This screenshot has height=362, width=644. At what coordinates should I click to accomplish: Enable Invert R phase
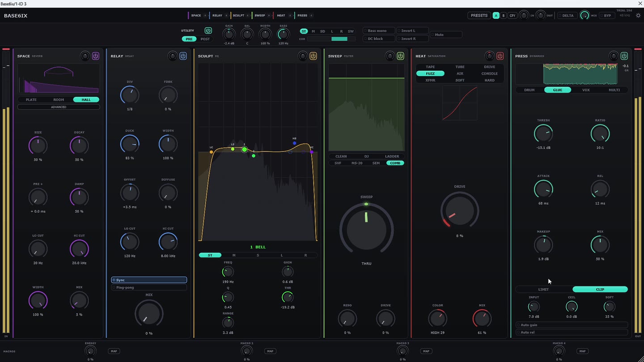(412, 39)
